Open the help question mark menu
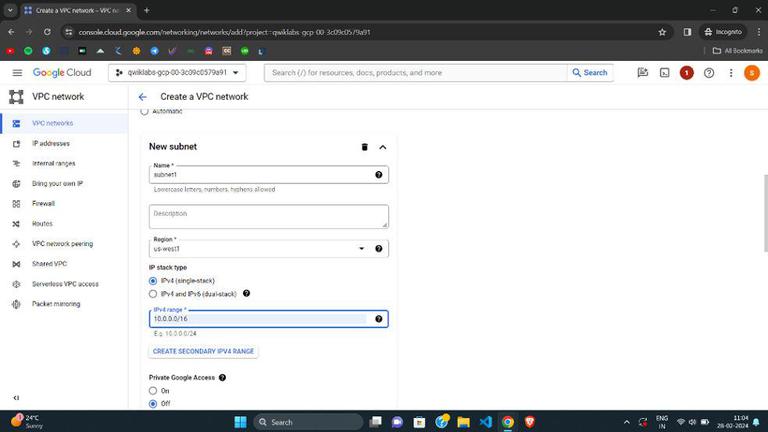This screenshot has width=768, height=432. (708, 72)
